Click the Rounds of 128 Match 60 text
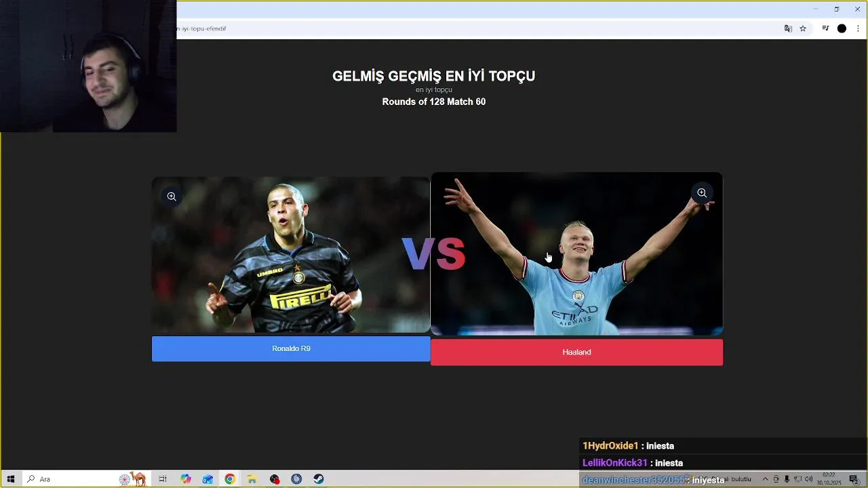Viewport: 868px width, 488px height. coord(434,102)
